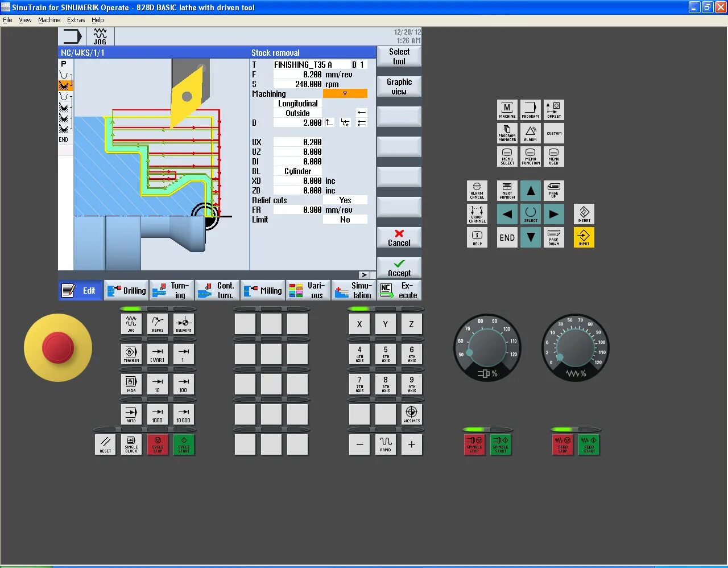Click the Accept softkey
This screenshot has height=568, width=728.
(x=399, y=267)
